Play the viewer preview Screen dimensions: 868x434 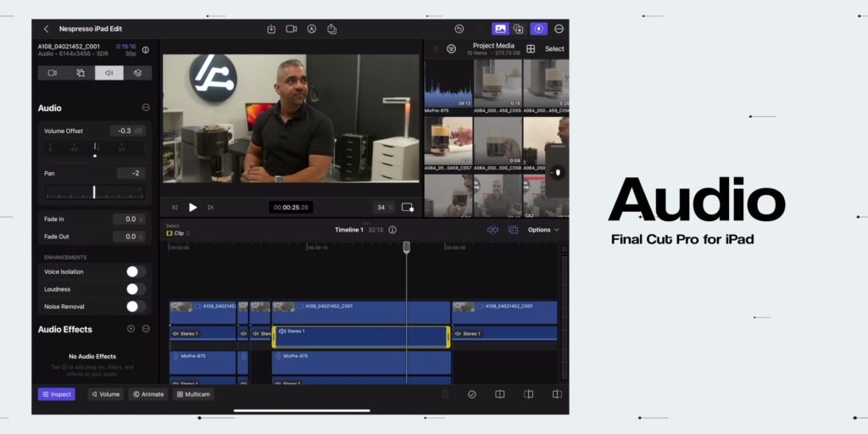coord(192,208)
